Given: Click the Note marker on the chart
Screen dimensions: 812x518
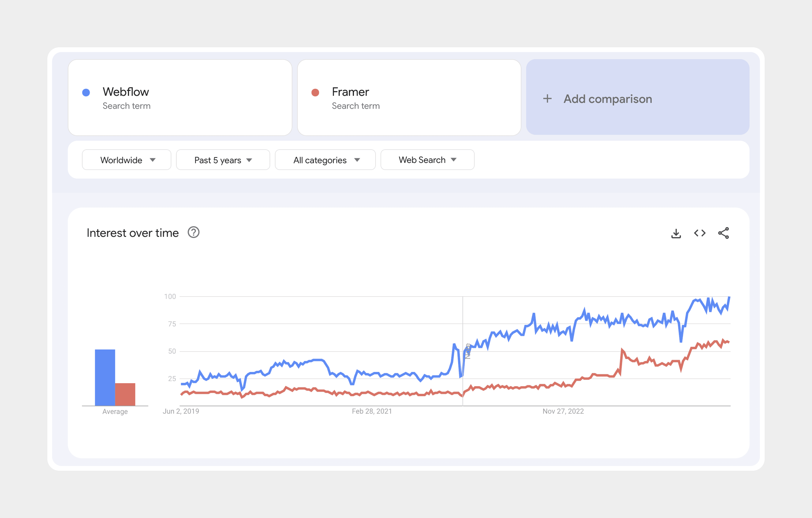Looking at the screenshot, I should [467, 351].
